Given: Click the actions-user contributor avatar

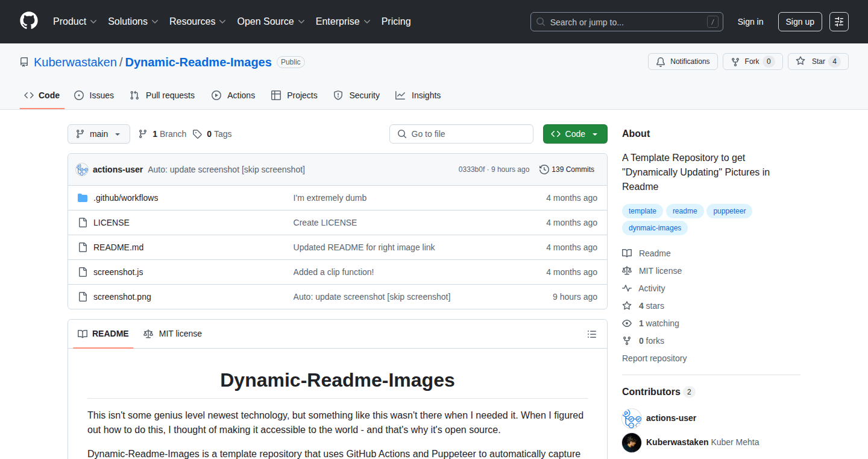Looking at the screenshot, I should (632, 418).
